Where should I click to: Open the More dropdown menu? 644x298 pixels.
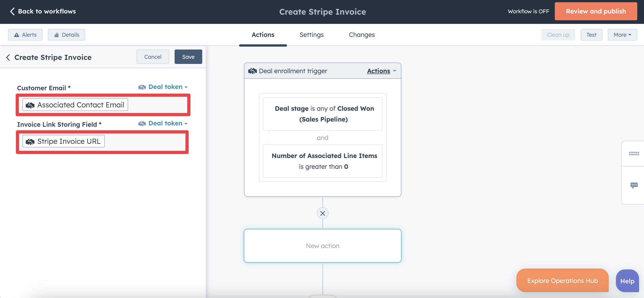tap(622, 35)
